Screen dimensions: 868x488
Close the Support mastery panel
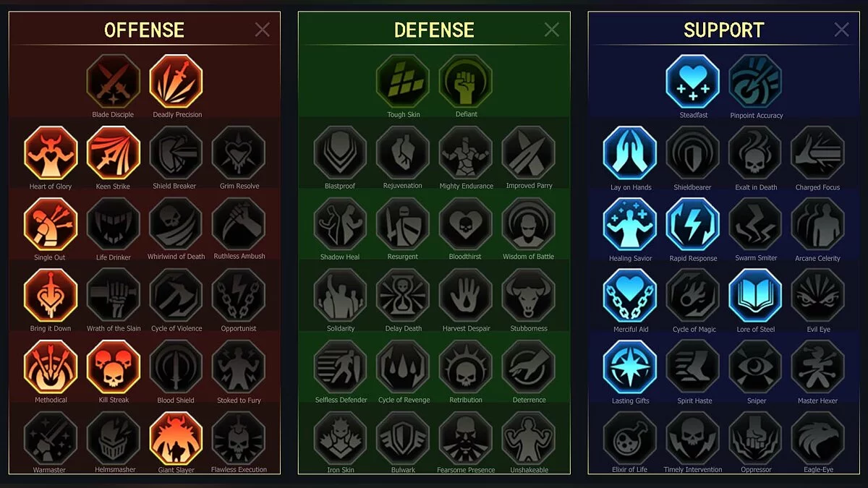coord(842,30)
